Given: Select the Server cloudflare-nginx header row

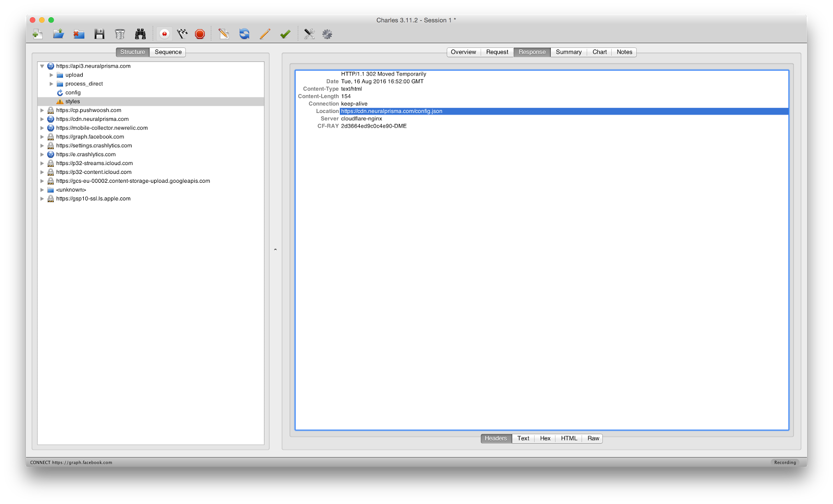Looking at the screenshot, I should click(x=541, y=119).
